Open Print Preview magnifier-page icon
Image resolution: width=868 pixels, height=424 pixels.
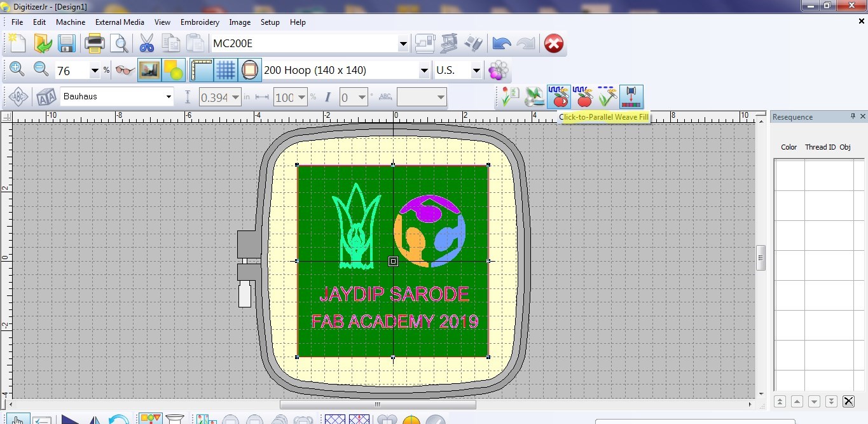119,44
